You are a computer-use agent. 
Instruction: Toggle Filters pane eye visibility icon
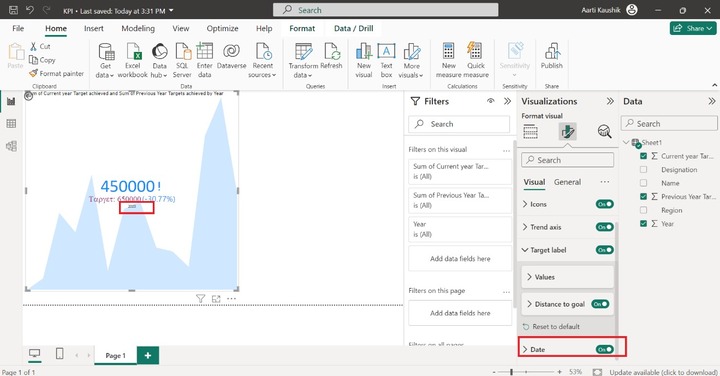point(490,101)
